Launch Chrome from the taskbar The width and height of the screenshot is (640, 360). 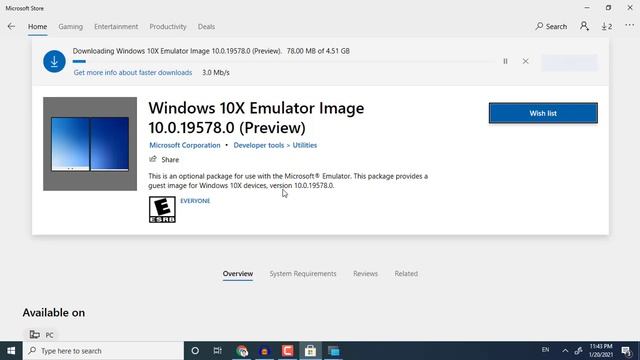tap(242, 351)
